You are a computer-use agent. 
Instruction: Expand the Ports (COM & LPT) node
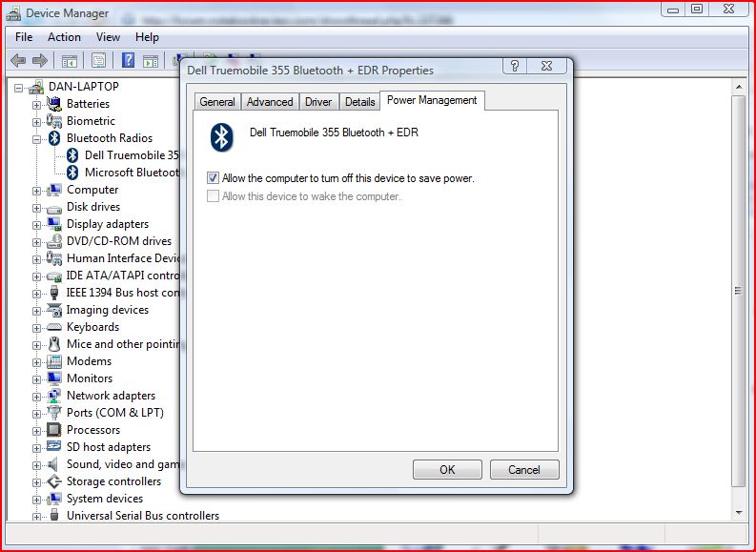coord(36,414)
